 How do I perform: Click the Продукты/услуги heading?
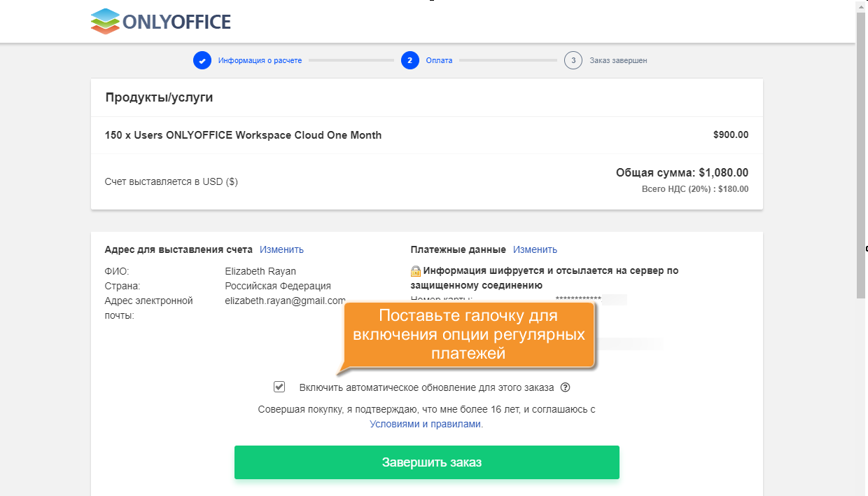point(159,97)
